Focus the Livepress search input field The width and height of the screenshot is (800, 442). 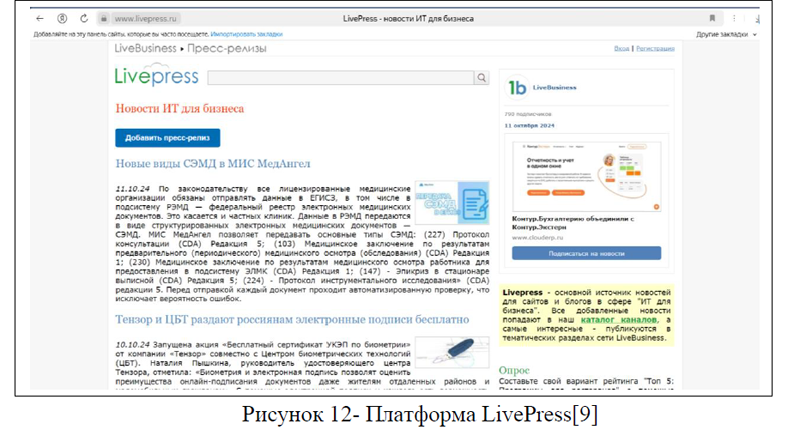[x=341, y=78]
